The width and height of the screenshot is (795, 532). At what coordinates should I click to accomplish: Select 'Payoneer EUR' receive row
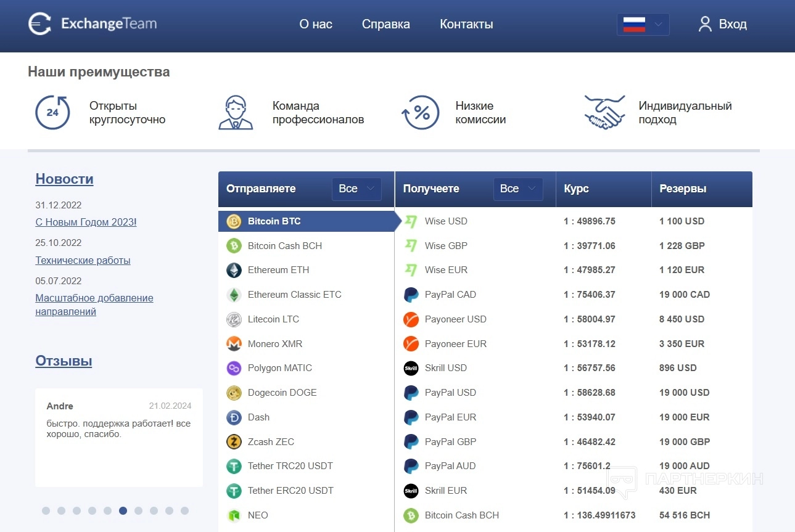coord(574,344)
